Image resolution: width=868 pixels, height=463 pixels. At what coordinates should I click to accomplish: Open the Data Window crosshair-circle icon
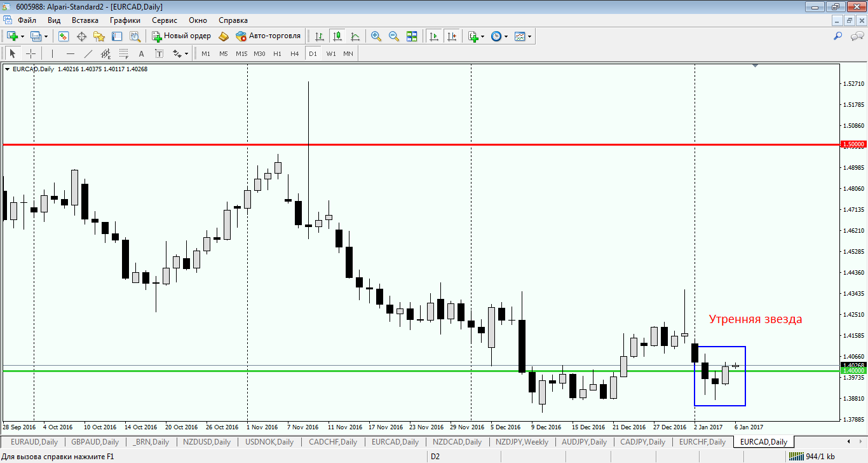81,36
